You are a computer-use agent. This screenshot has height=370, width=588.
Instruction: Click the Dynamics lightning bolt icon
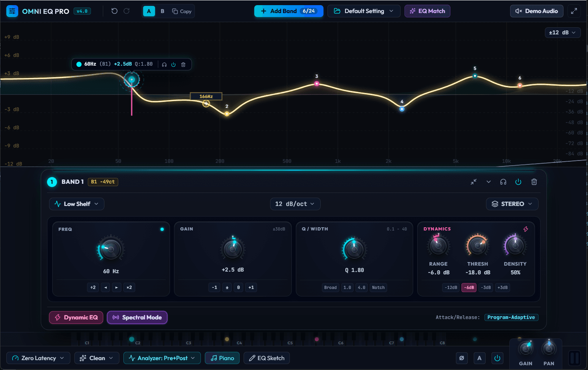(x=526, y=229)
